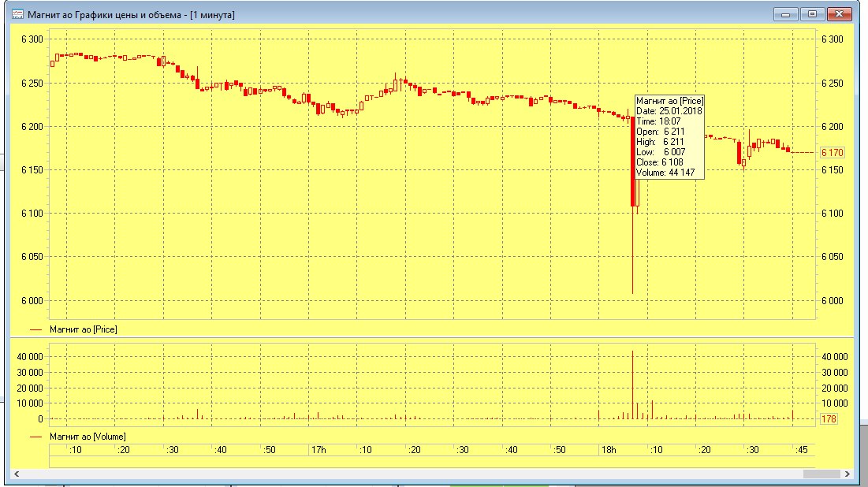
Task: Click the tooltip line Low: 6 007
Action: tap(661, 152)
